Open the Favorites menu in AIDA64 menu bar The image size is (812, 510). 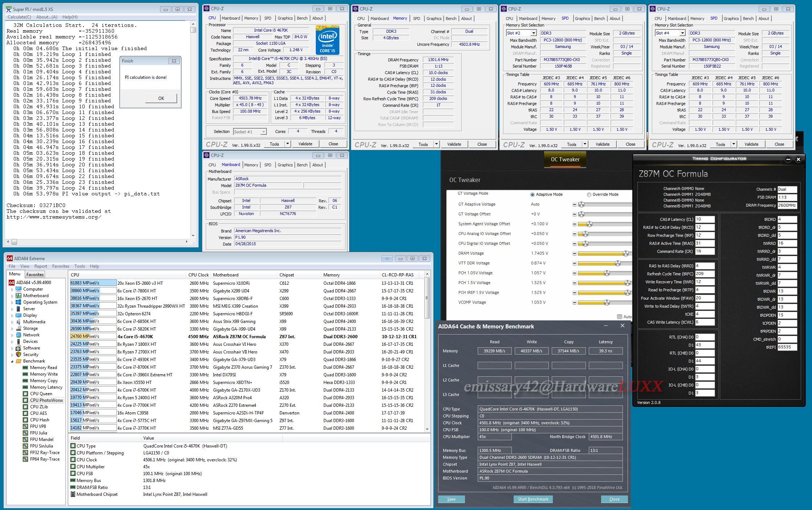[61, 266]
